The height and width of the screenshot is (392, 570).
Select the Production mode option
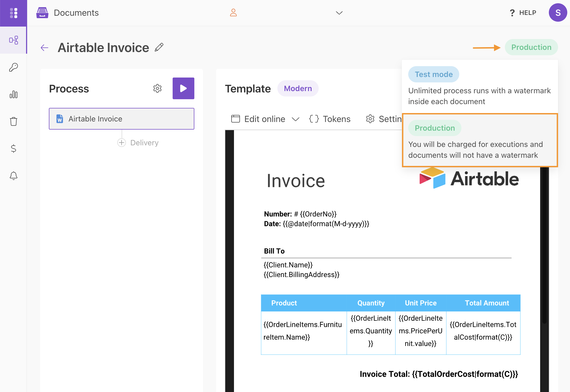tap(435, 128)
